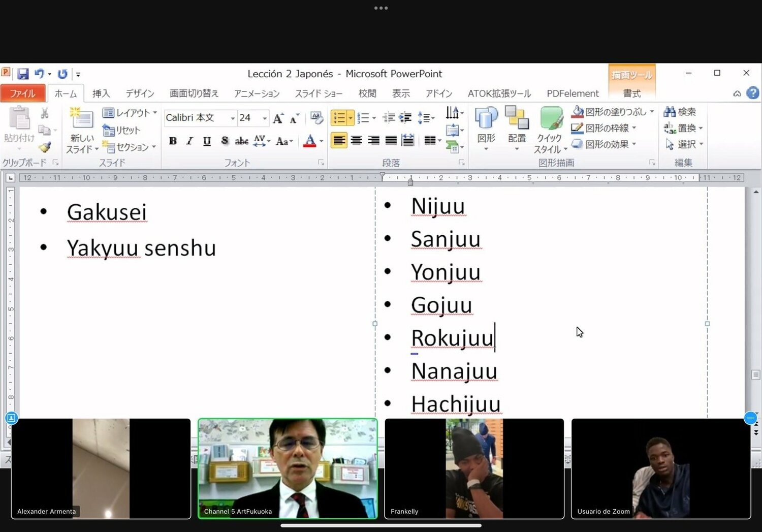
Task: Open the Calibri font name dropdown
Action: [x=233, y=118]
